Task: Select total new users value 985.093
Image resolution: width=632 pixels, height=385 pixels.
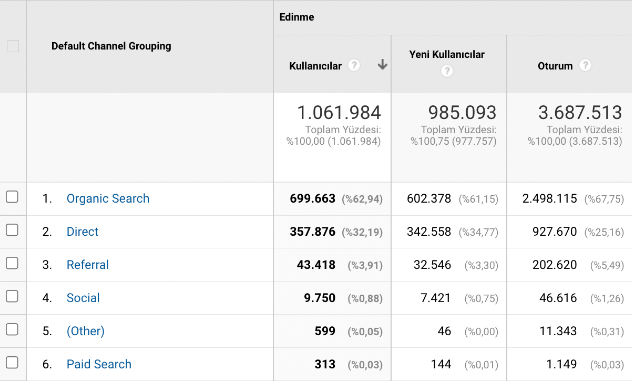Action: point(462,112)
